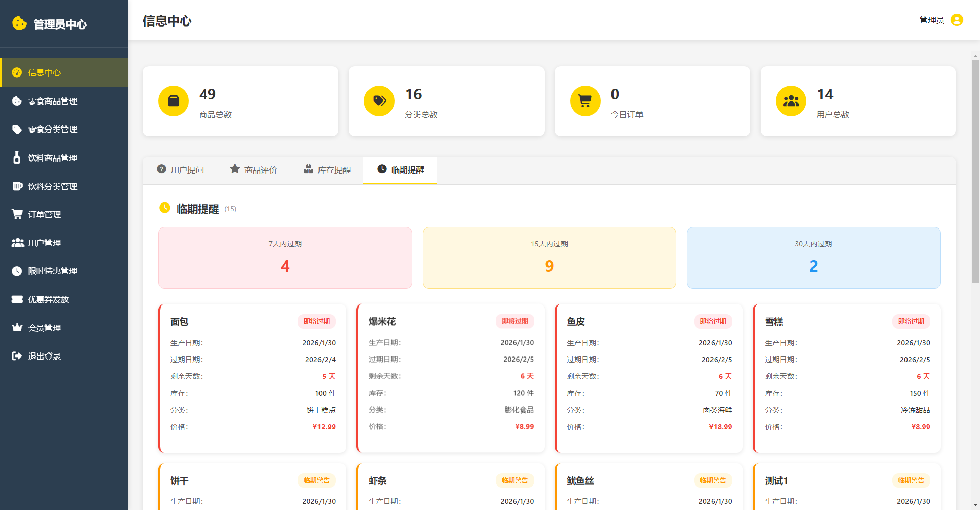Click the product total box icon
Screen dimensions: 980x510
pyautogui.click(x=174, y=101)
